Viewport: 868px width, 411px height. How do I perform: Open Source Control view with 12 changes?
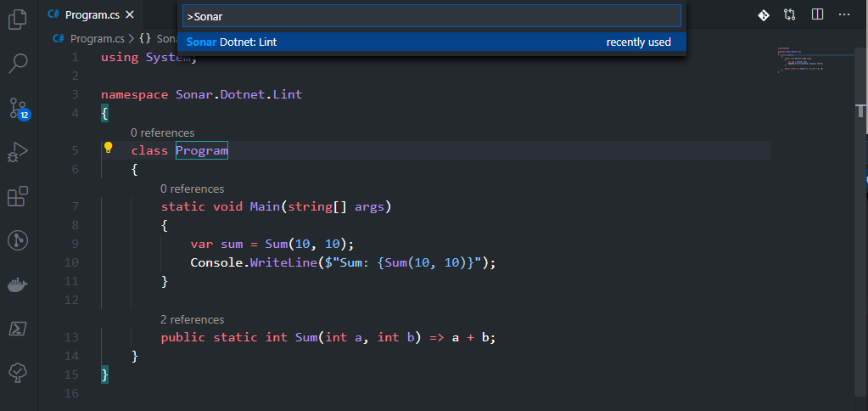[18, 108]
